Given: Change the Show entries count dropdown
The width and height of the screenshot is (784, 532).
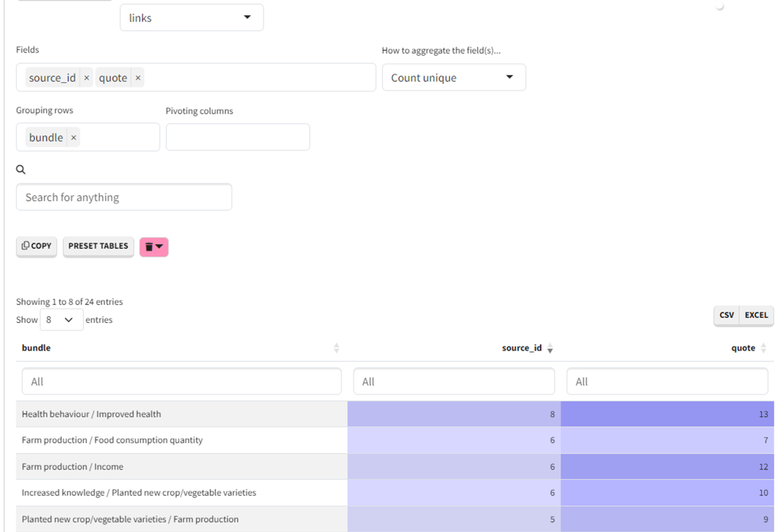Looking at the screenshot, I should pos(61,320).
